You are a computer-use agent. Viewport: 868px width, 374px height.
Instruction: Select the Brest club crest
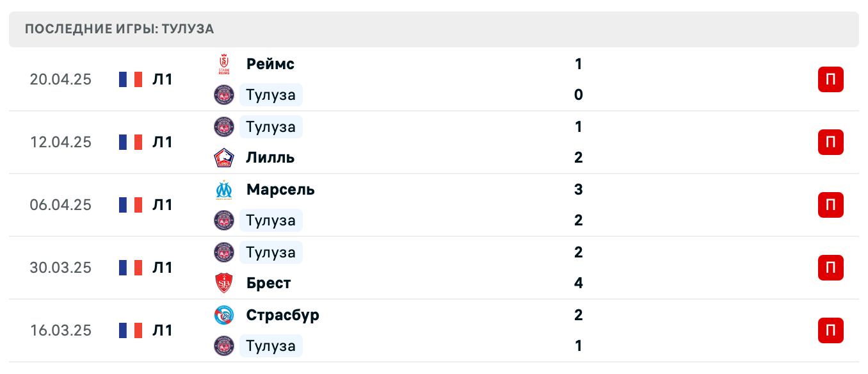point(223,283)
